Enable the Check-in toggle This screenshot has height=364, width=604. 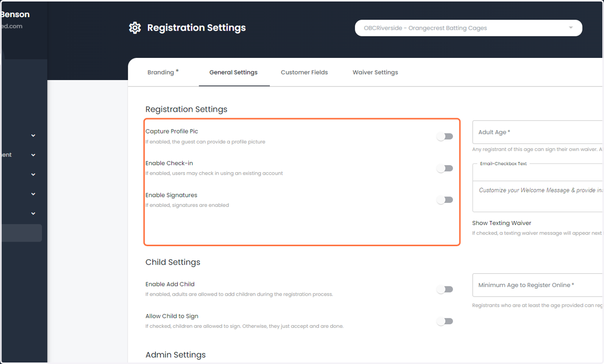tap(445, 168)
